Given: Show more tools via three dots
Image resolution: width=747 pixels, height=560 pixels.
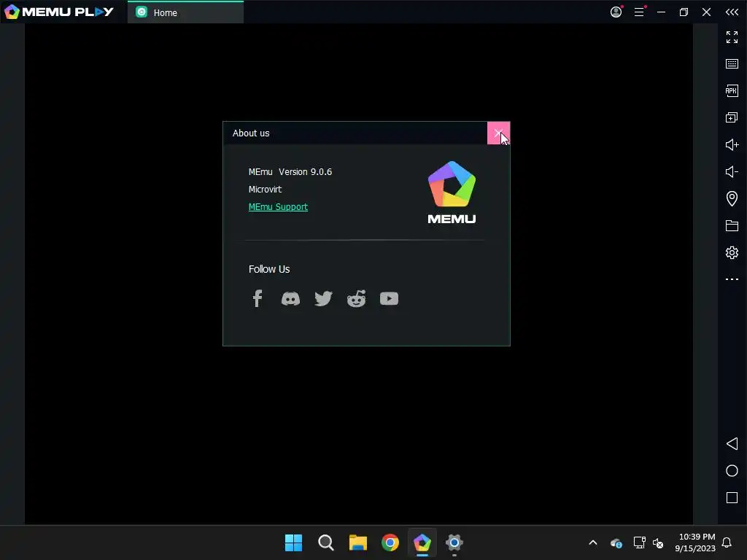Looking at the screenshot, I should (x=732, y=279).
